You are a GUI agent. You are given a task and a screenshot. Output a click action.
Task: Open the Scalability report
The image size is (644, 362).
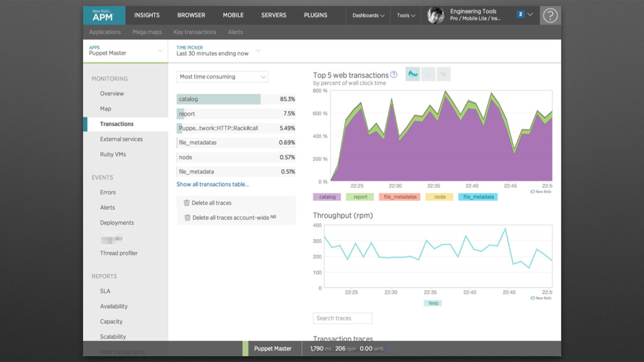pyautogui.click(x=113, y=337)
